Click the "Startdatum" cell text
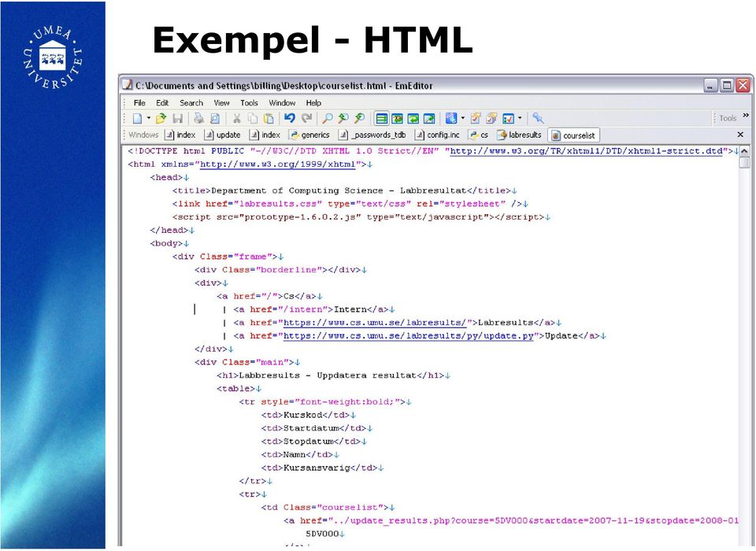756x551 pixels. [311, 428]
